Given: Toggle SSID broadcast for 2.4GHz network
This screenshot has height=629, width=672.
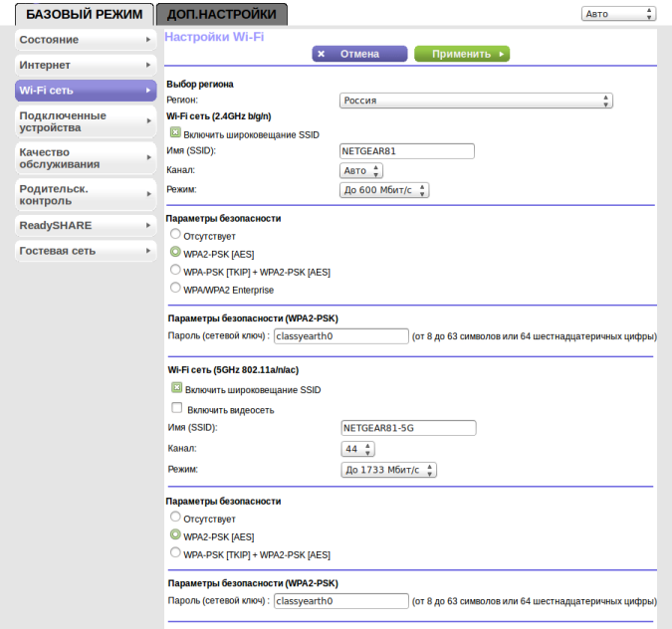Looking at the screenshot, I should (x=175, y=132).
